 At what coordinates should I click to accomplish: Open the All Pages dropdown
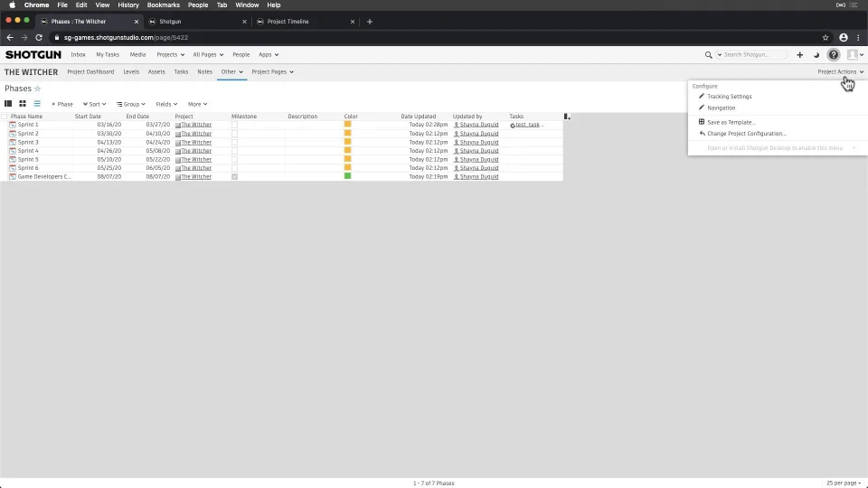click(x=208, y=55)
